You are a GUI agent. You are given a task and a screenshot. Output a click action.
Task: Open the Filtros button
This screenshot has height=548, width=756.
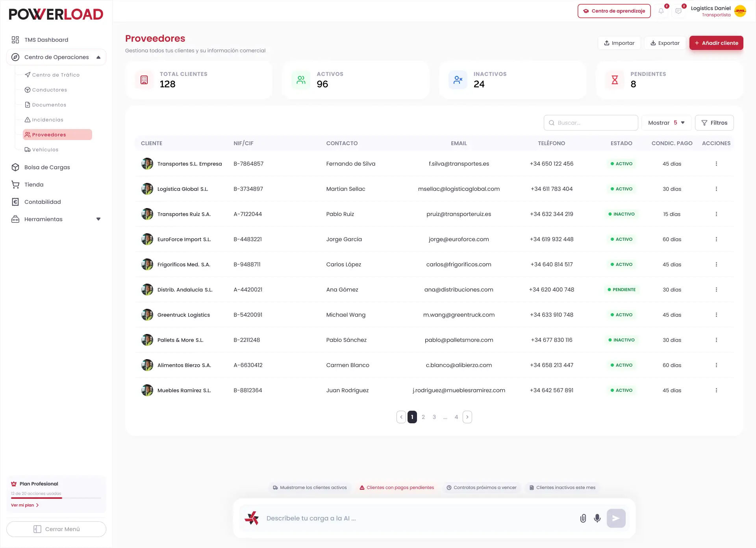coord(714,123)
